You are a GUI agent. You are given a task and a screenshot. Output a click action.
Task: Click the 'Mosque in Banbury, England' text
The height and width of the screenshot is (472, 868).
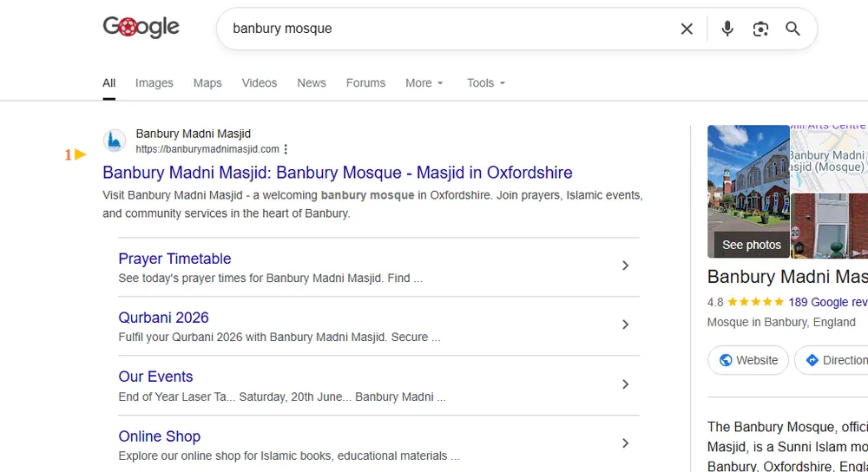click(781, 322)
